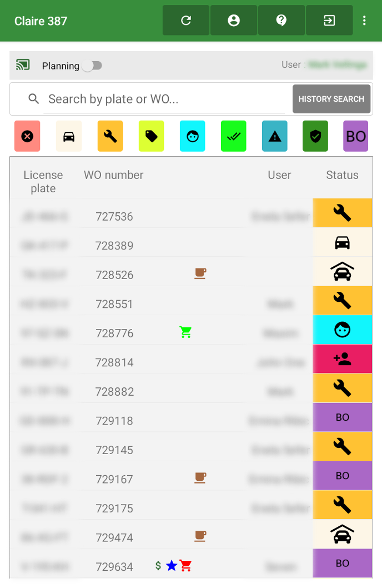
Task: Select the dark green shield filter
Action: (x=315, y=136)
